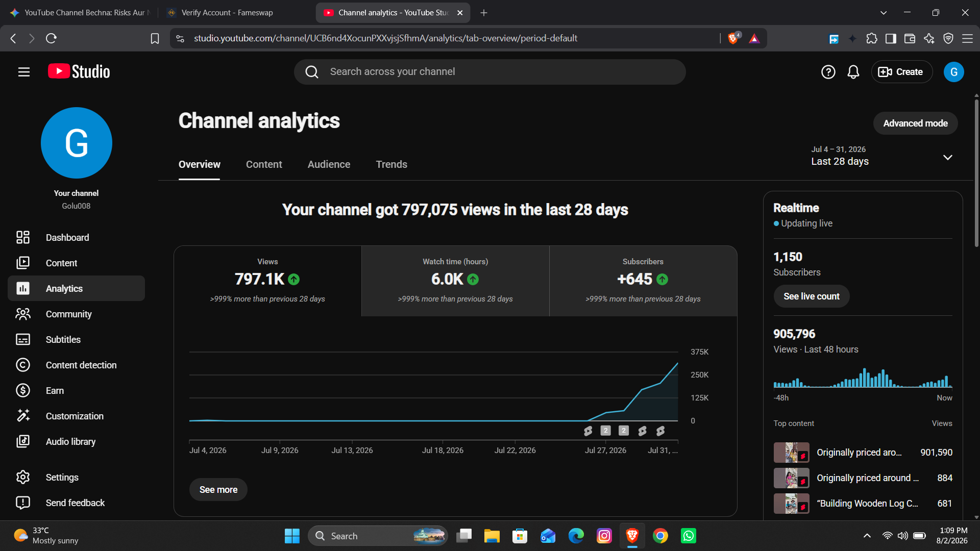Open top content video with 884 views
This screenshot has height=551, width=980.
pos(863,478)
